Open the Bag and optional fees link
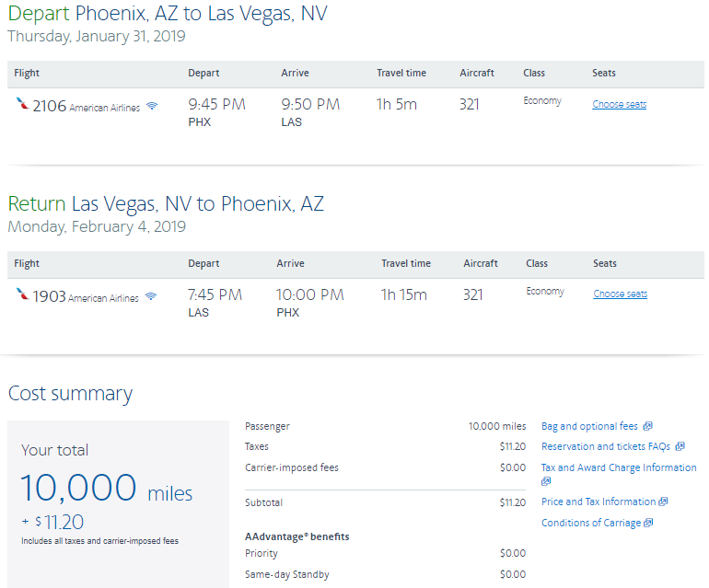Viewport: 709px width, 588px height. point(589,427)
